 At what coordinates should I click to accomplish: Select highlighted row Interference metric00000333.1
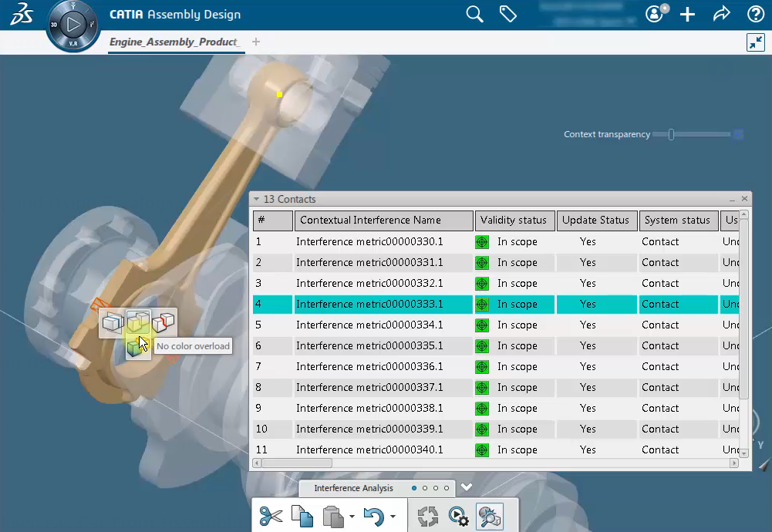click(x=496, y=304)
